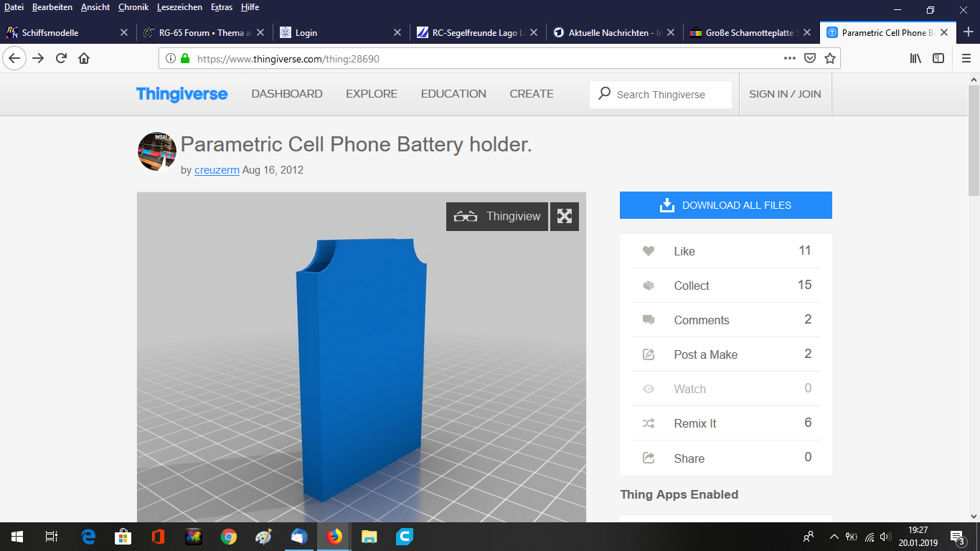Viewport: 980px width, 551px height.
Task: Click the Share arrow icon
Action: point(649,458)
